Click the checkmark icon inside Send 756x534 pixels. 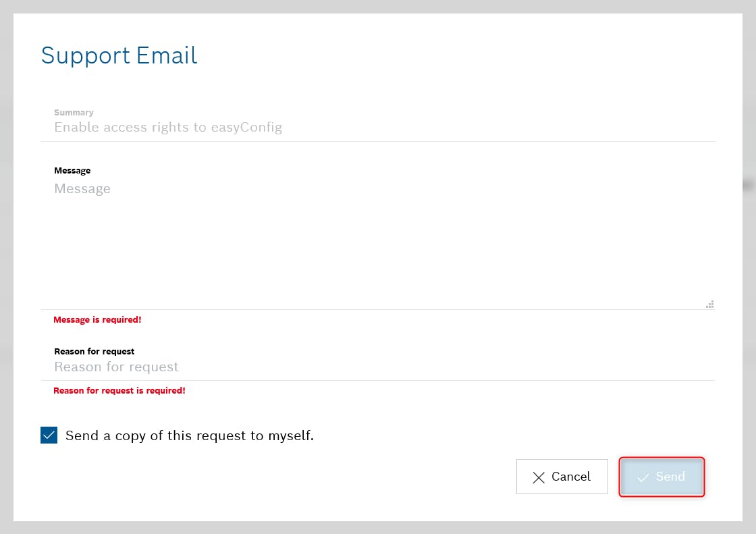pyautogui.click(x=643, y=477)
